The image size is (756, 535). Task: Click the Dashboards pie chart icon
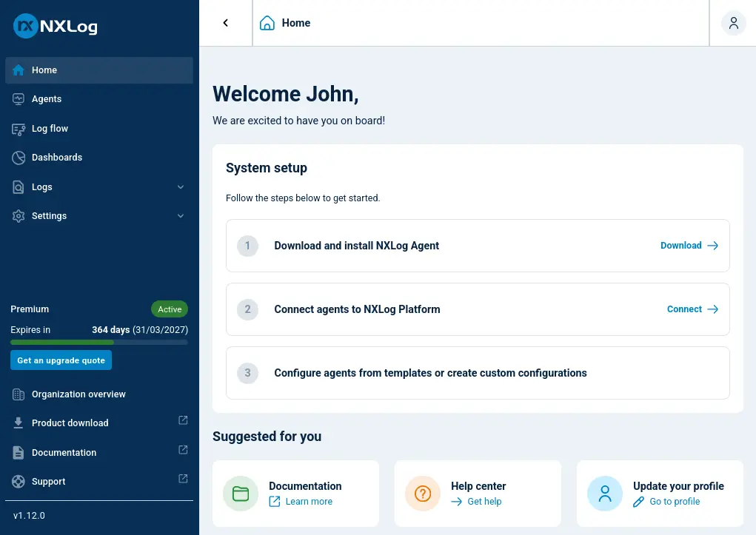pyautogui.click(x=19, y=158)
